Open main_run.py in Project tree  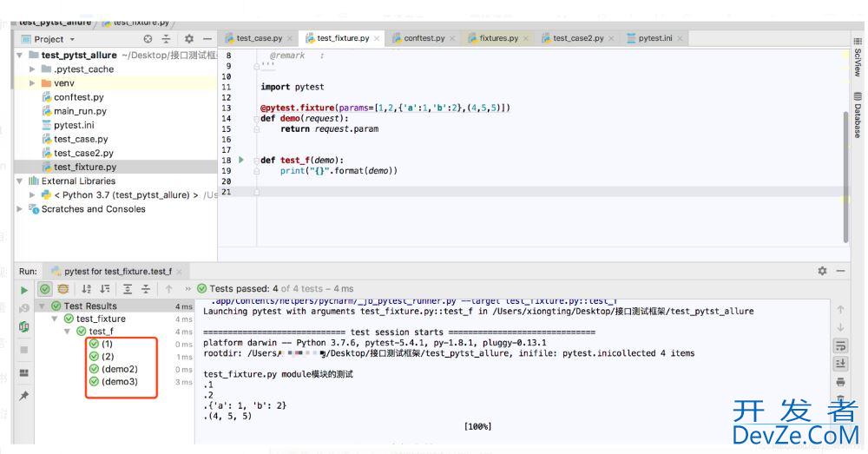click(80, 111)
